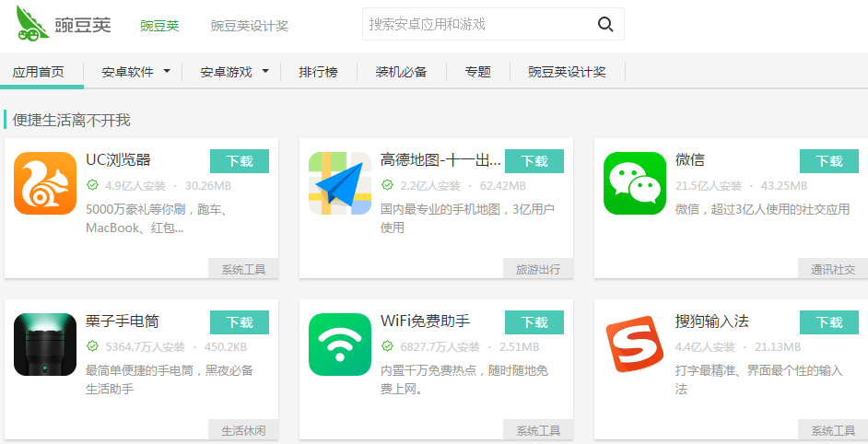Open the 专题 tab
Image resolution: width=868 pixels, height=444 pixels.
tap(477, 72)
